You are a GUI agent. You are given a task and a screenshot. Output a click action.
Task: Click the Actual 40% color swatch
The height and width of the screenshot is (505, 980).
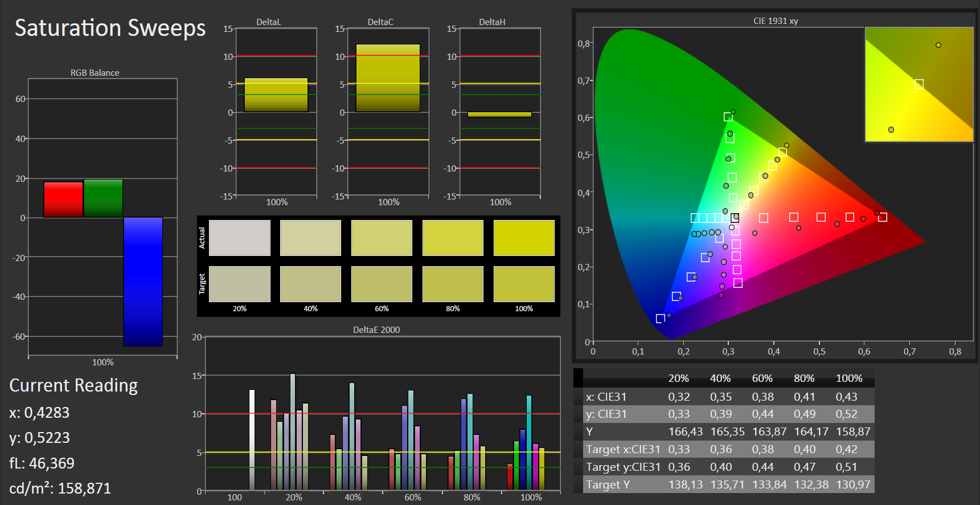point(310,238)
